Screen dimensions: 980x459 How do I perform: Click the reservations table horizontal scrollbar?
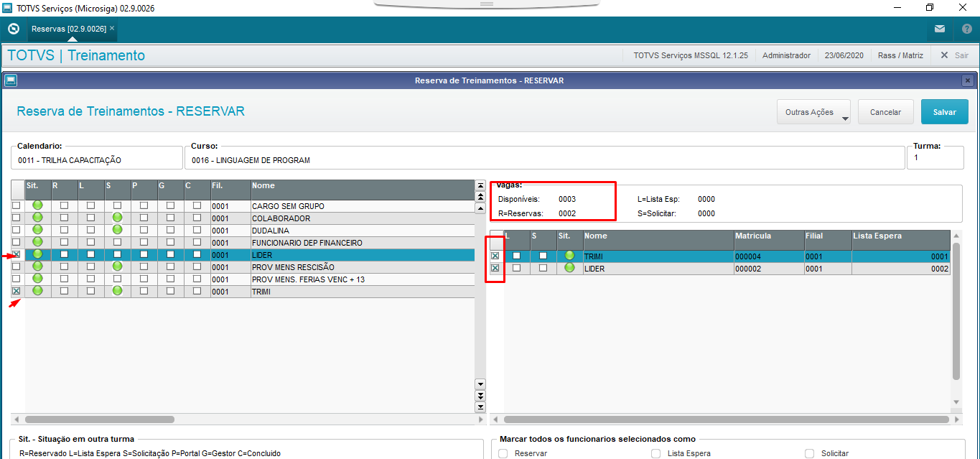[725, 419]
